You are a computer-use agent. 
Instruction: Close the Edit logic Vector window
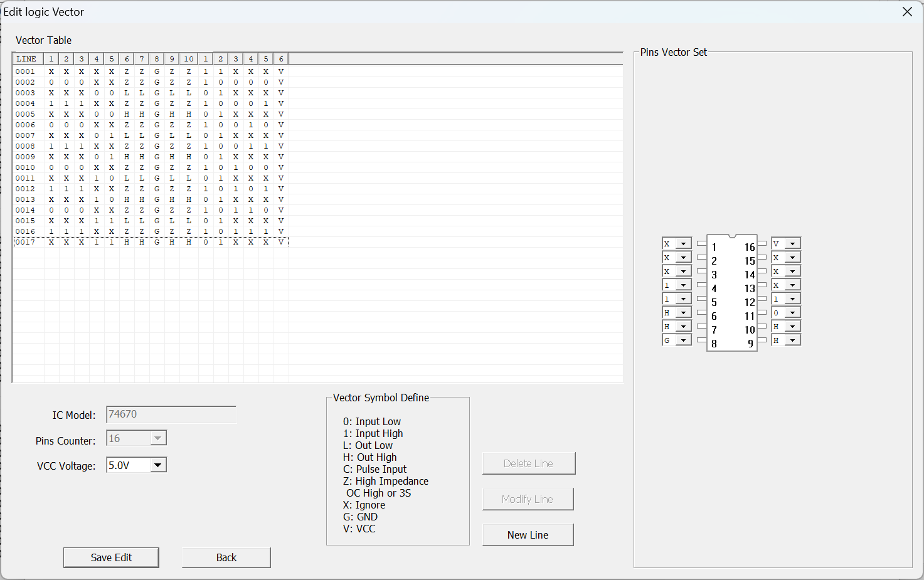[x=907, y=12]
